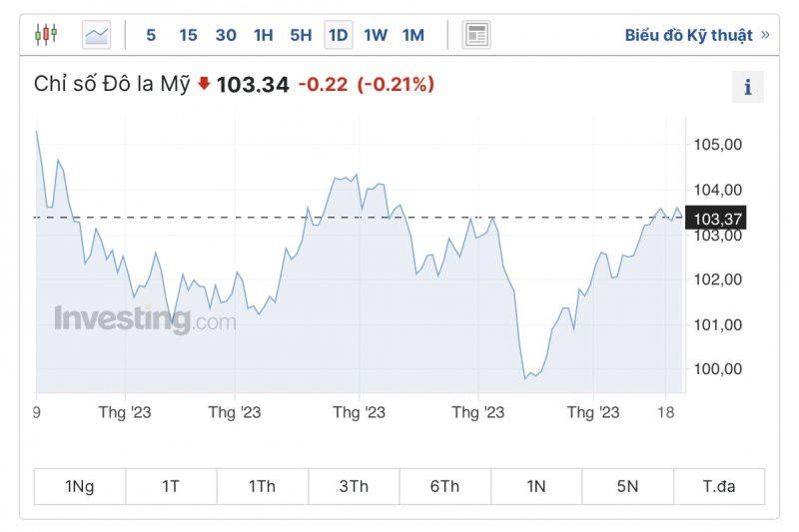The image size is (799, 532).
Task: Click the (-0.21%) percent change
Action: (x=396, y=84)
